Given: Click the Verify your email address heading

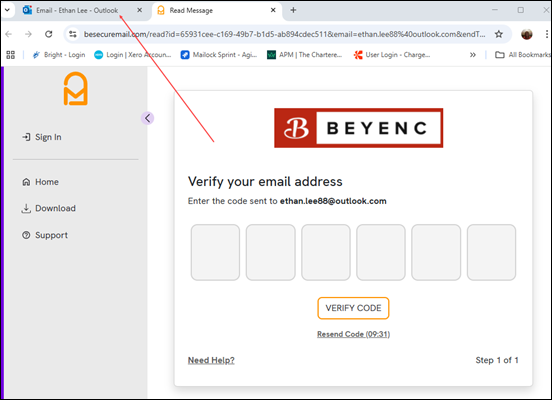Looking at the screenshot, I should coord(265,182).
